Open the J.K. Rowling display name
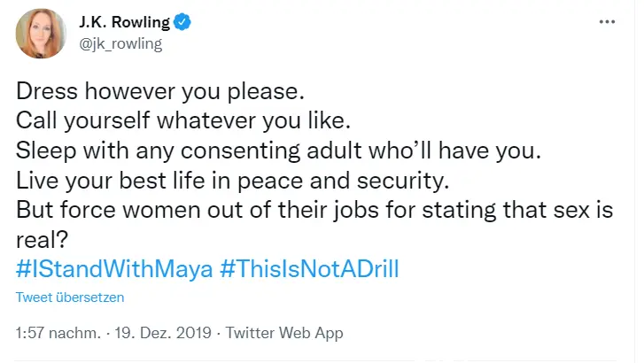644x363 pixels. tap(124, 22)
